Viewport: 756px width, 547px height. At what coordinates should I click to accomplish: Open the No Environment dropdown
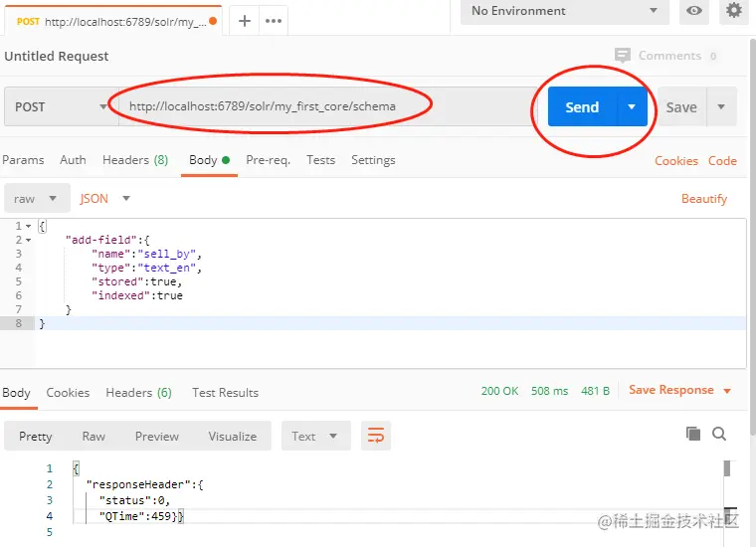click(x=564, y=11)
